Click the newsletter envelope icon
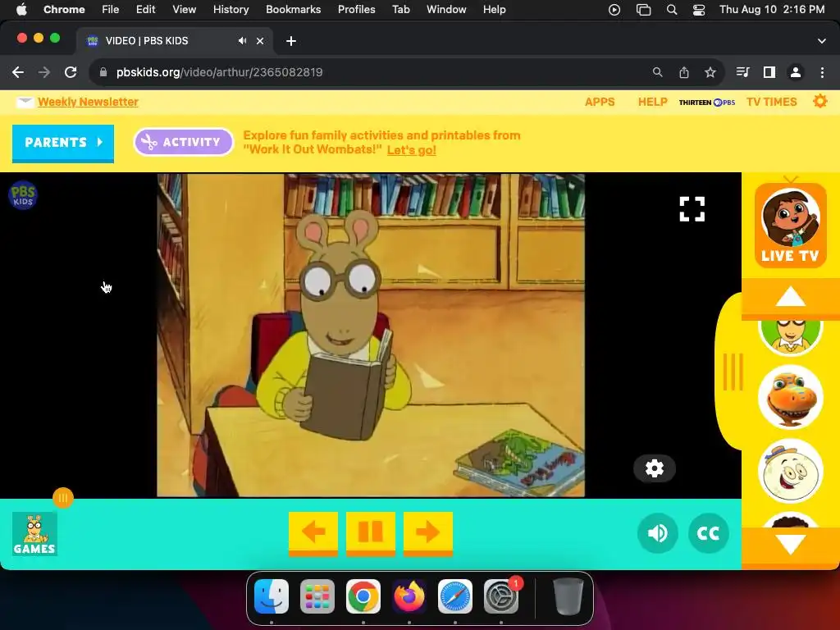The height and width of the screenshot is (630, 840). click(x=25, y=102)
